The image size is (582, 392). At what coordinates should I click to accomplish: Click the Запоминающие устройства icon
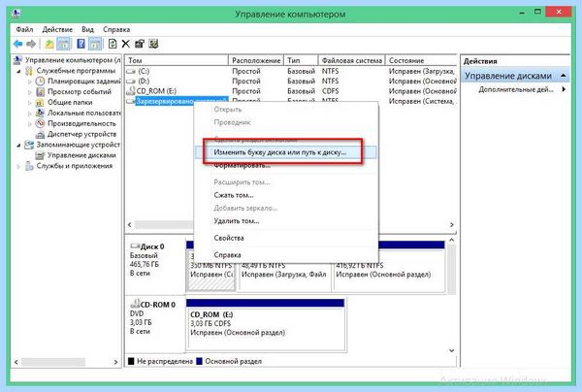coord(29,145)
